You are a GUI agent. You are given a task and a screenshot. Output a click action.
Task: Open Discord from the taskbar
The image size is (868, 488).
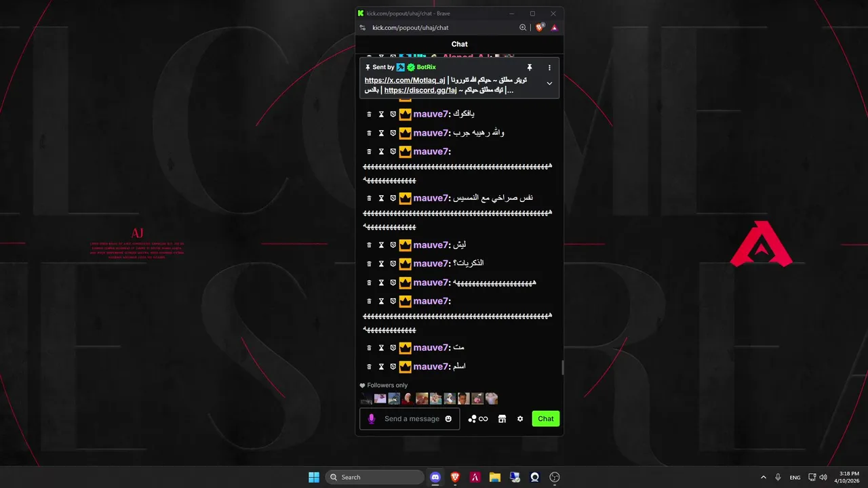pyautogui.click(x=435, y=477)
